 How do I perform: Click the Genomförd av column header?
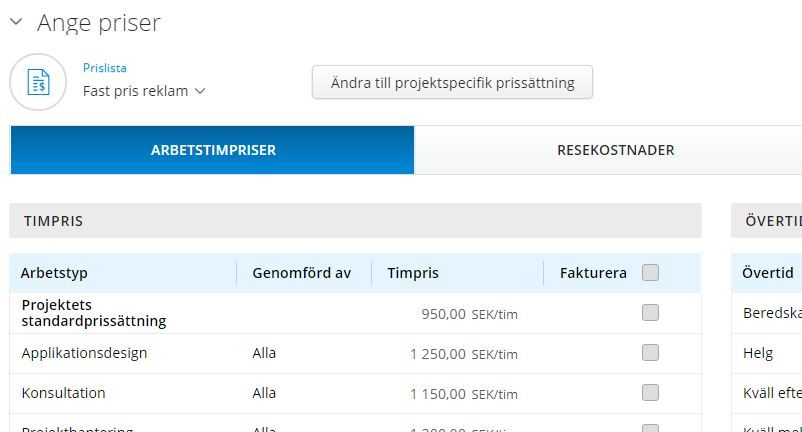pyautogui.click(x=301, y=273)
